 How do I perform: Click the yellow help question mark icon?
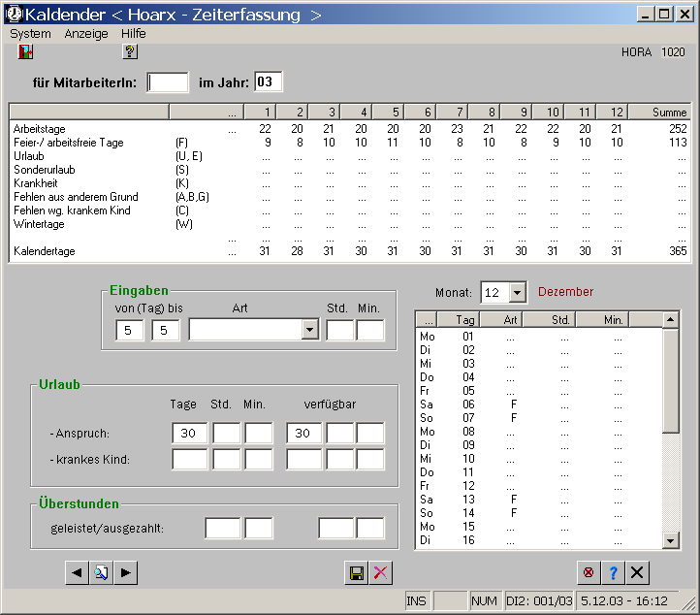click(130, 52)
